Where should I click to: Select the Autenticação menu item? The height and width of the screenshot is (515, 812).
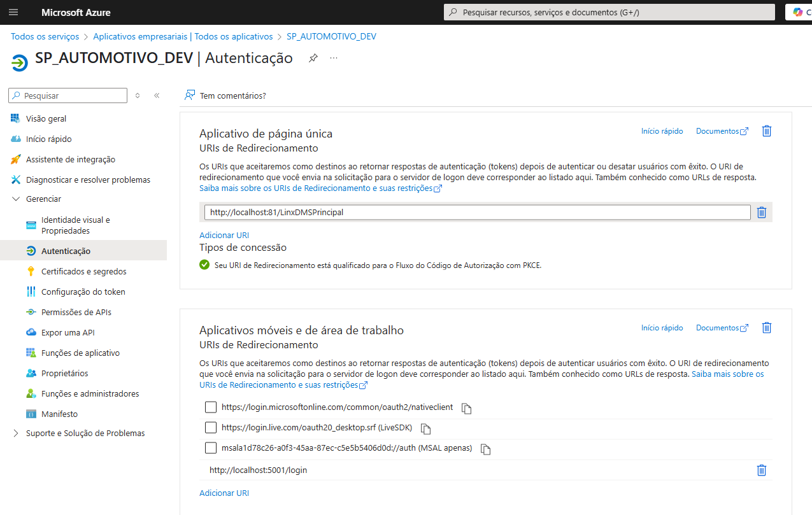[x=83, y=251]
